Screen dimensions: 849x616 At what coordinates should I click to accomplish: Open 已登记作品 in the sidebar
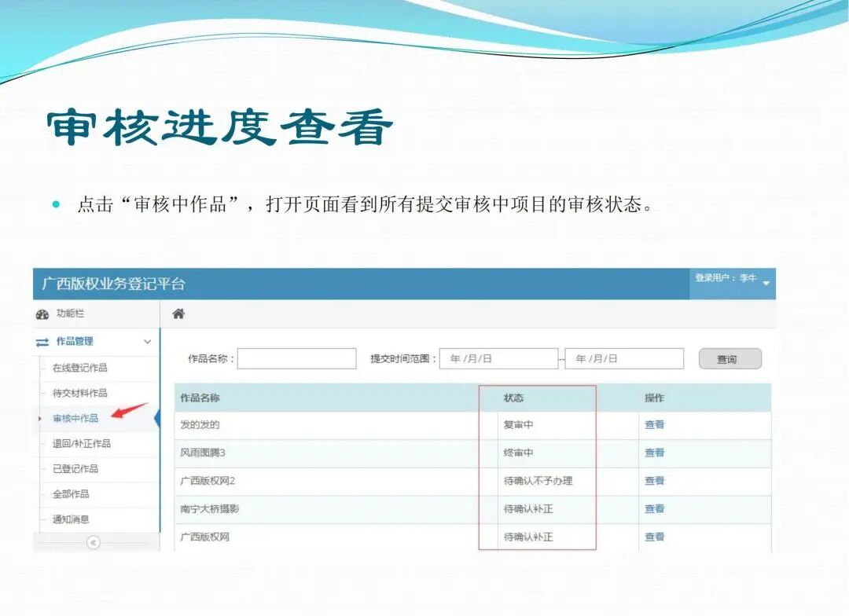click(x=75, y=469)
